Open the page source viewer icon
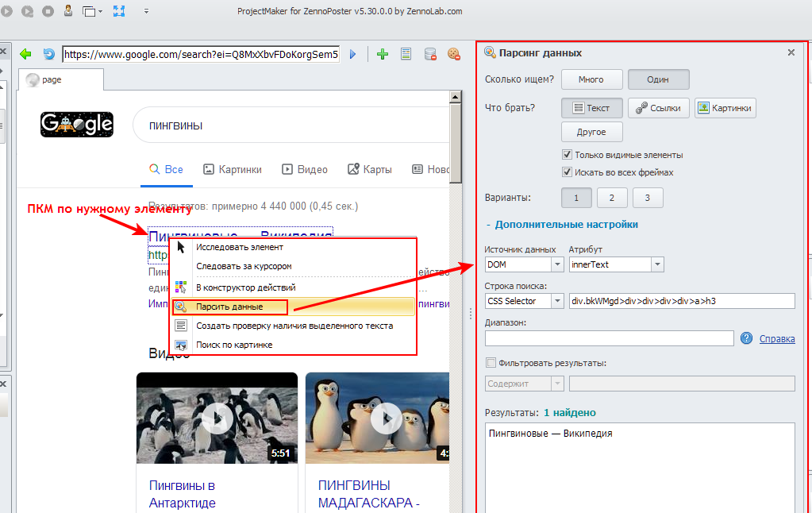This screenshot has width=812, height=513. [406, 54]
